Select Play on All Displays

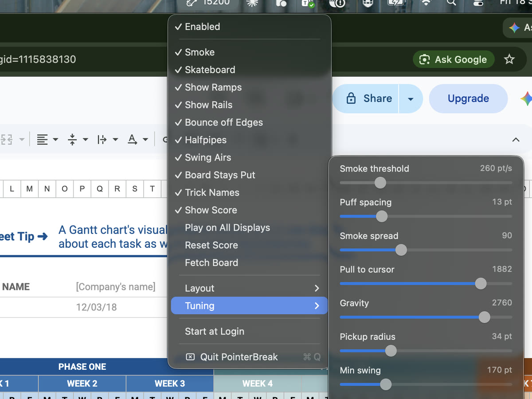[x=249, y=227]
